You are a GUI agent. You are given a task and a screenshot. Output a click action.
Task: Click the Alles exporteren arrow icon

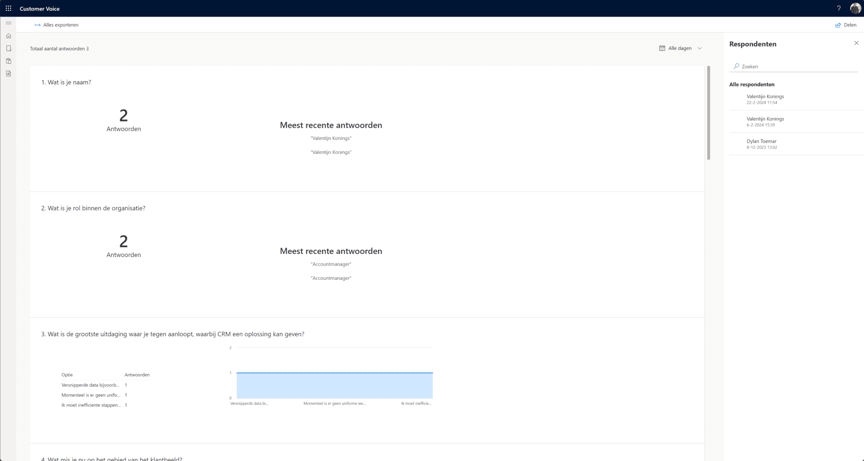37,25
